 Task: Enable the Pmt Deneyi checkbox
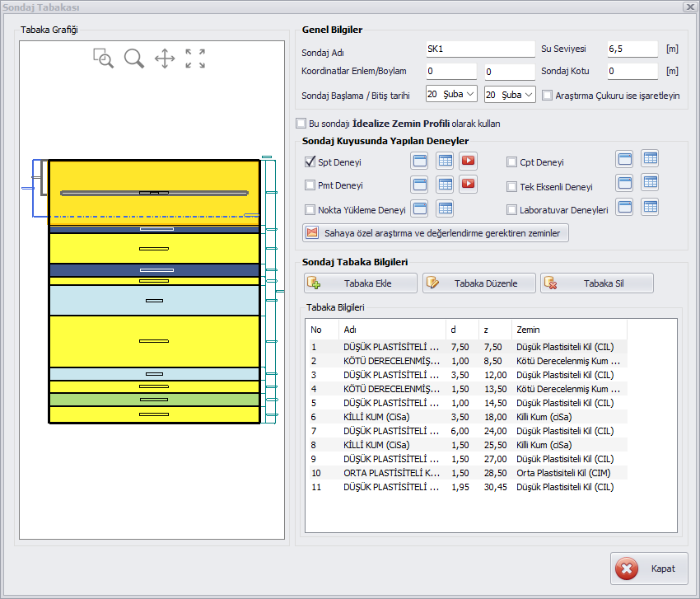click(x=310, y=185)
